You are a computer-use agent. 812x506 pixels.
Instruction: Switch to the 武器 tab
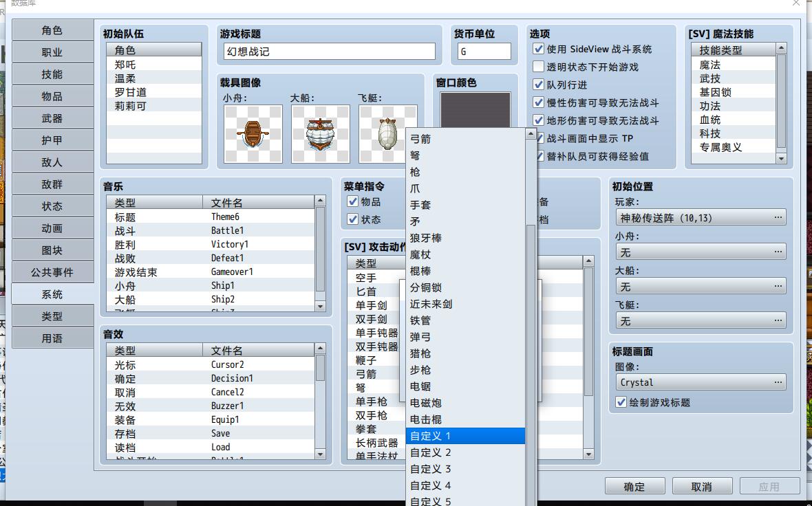pos(52,118)
